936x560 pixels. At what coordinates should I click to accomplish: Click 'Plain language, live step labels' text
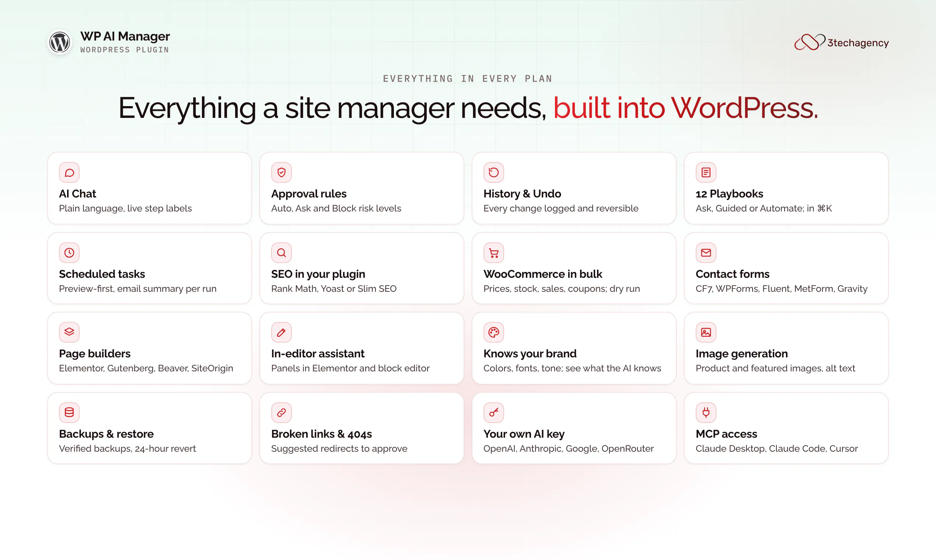point(125,208)
